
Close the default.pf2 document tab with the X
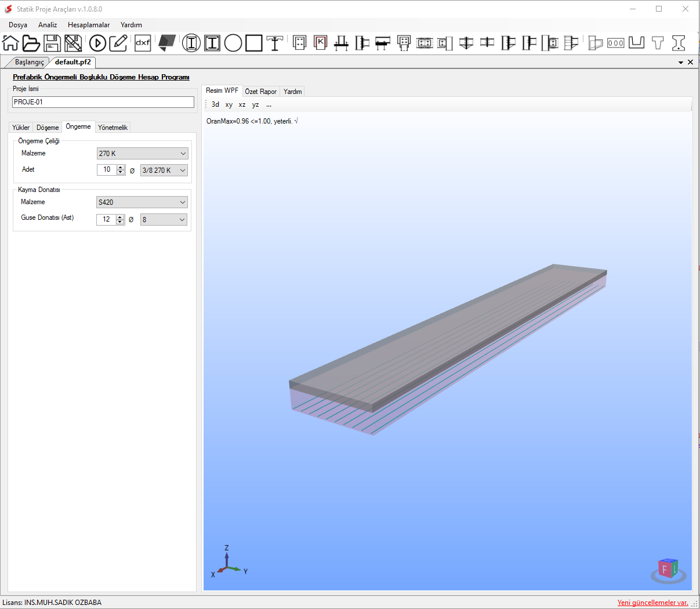tap(690, 62)
